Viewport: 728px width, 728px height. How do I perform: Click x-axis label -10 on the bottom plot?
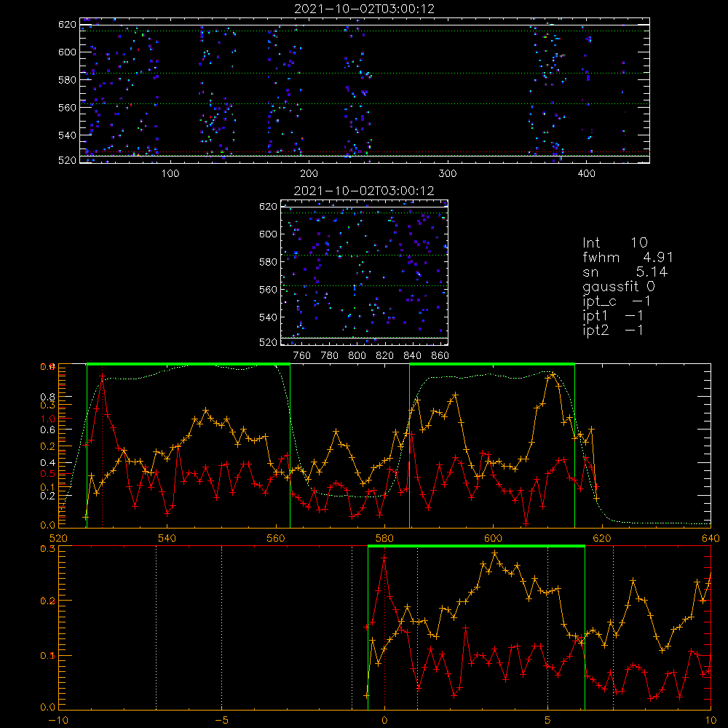tap(58, 721)
